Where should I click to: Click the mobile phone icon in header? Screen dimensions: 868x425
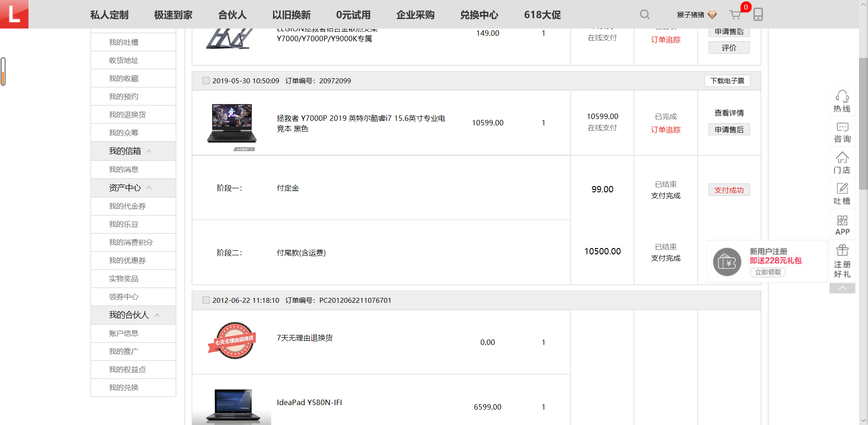click(x=758, y=14)
